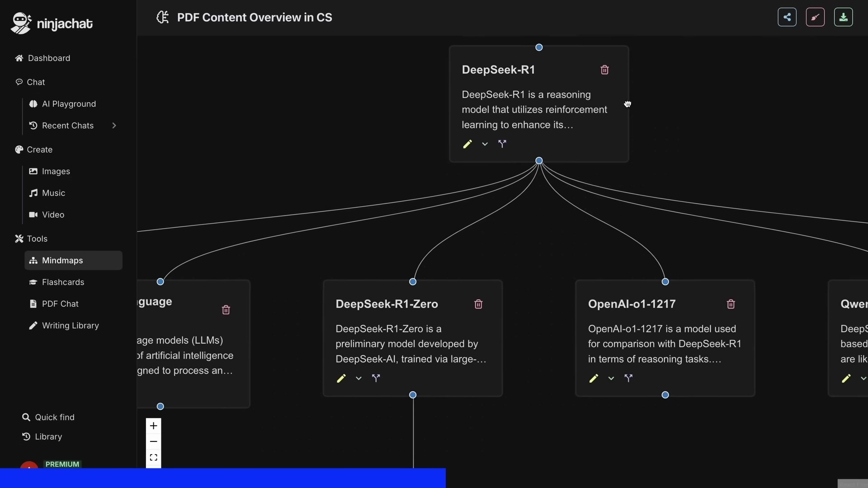Open the Dashboard page

[42, 58]
